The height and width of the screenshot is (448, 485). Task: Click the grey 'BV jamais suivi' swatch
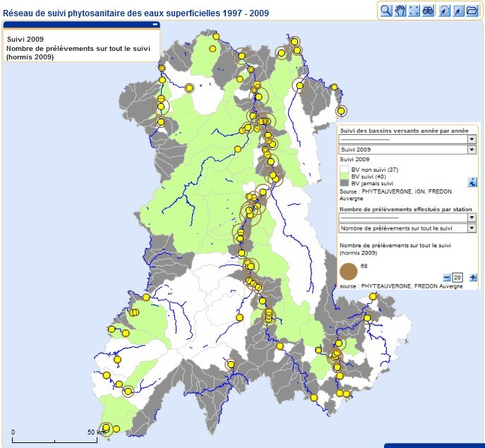click(x=345, y=183)
